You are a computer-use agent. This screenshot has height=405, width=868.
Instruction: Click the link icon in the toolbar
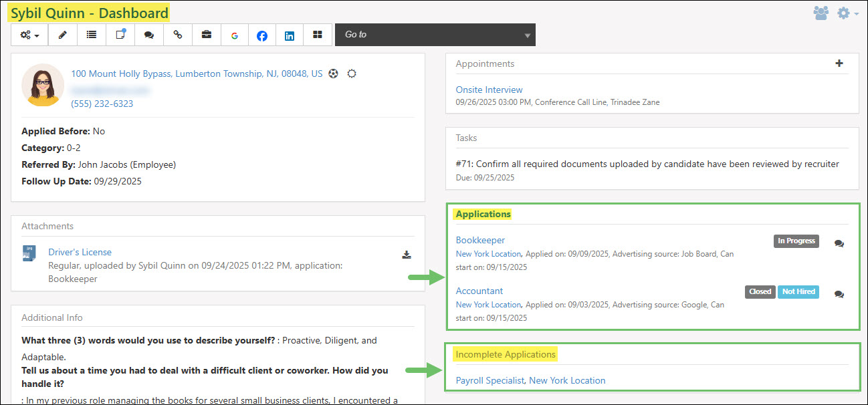click(x=177, y=35)
